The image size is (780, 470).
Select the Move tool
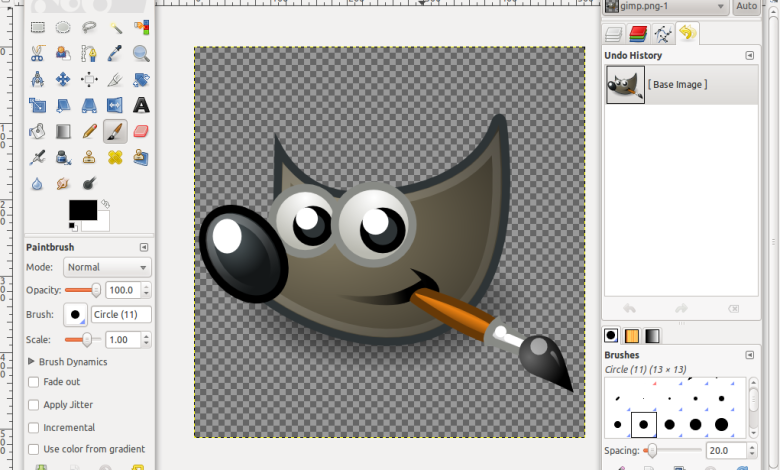[63, 79]
